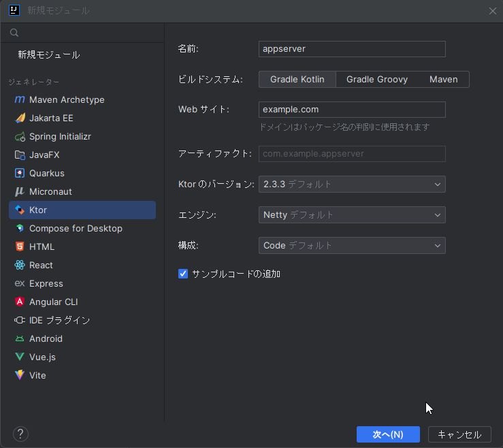503x448 pixels.
Task: Select Maven build system
Action: click(443, 79)
